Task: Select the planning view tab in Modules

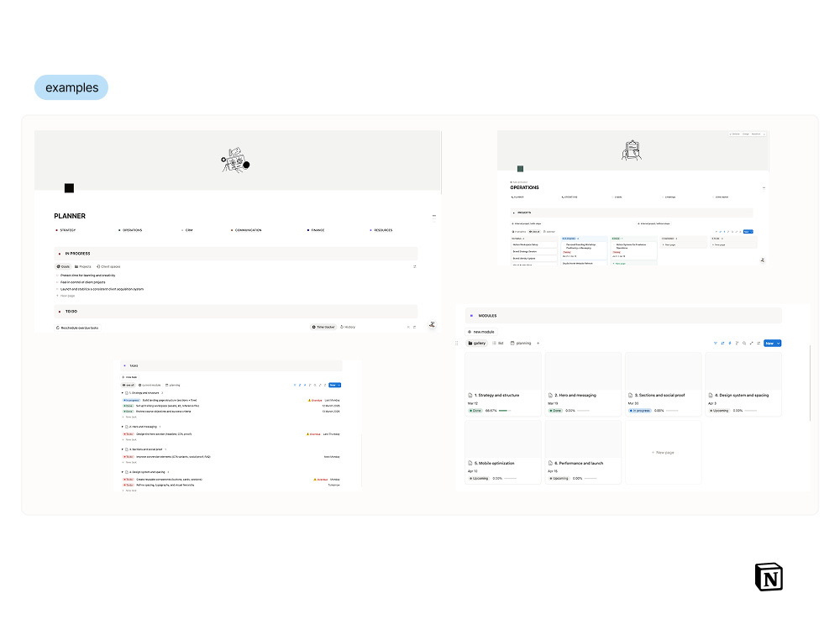Action: [521, 344]
